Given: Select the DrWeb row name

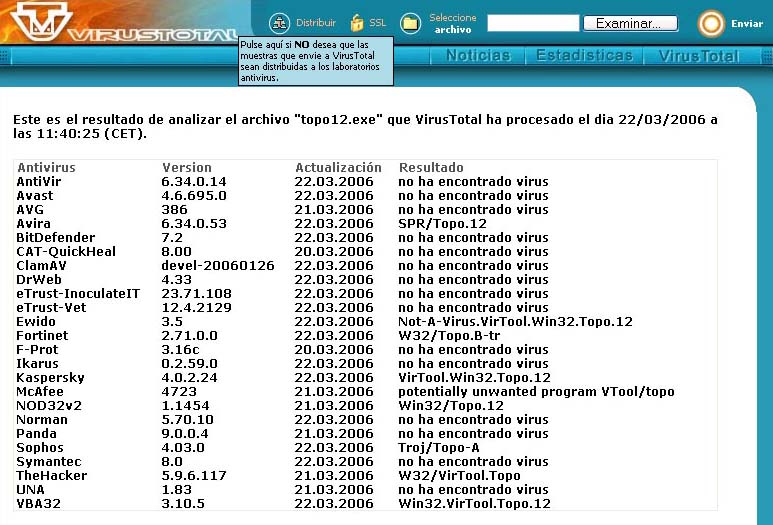Looking at the screenshot, I should pyautogui.click(x=38, y=280).
